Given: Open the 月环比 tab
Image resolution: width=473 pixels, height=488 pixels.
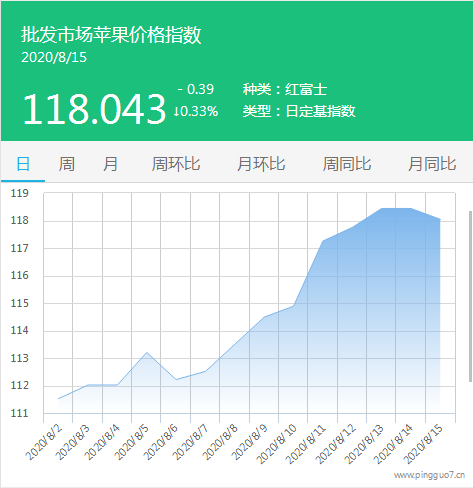Looking at the screenshot, I should tap(261, 164).
